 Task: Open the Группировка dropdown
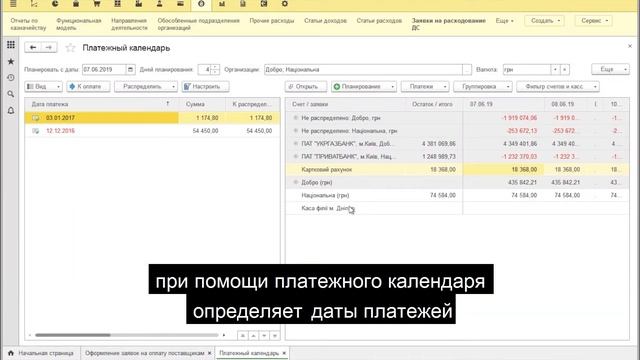tap(482, 87)
